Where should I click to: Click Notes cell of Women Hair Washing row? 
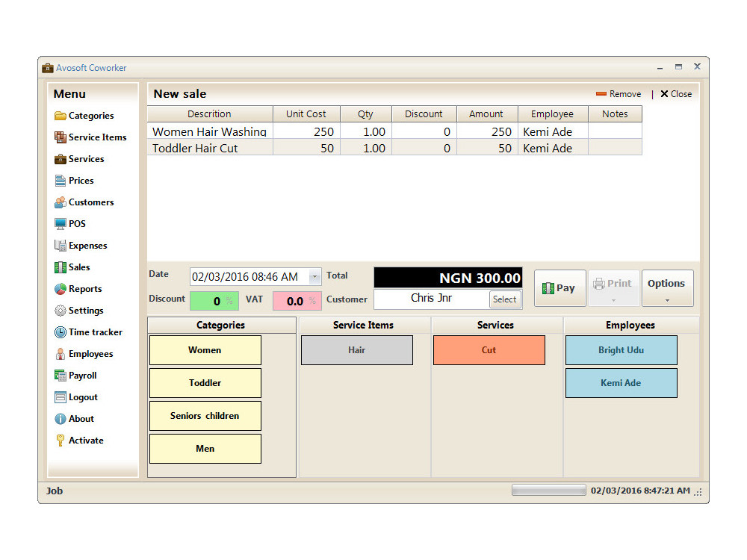coord(615,131)
